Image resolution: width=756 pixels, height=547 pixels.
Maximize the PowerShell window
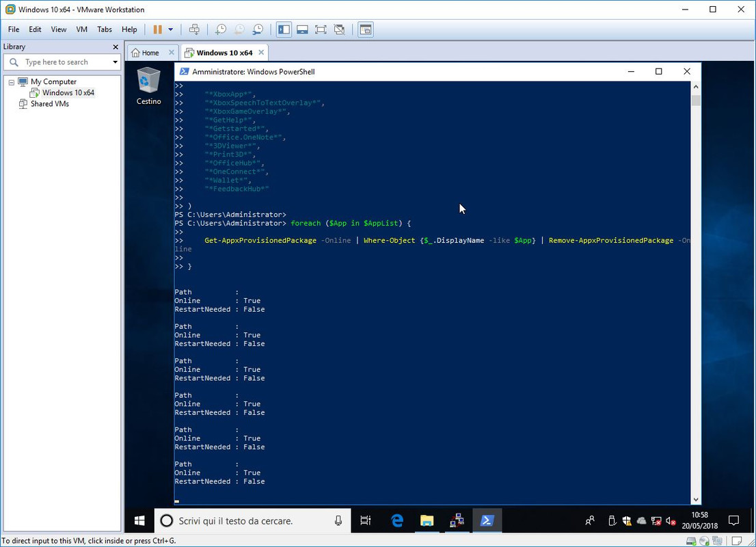(659, 71)
